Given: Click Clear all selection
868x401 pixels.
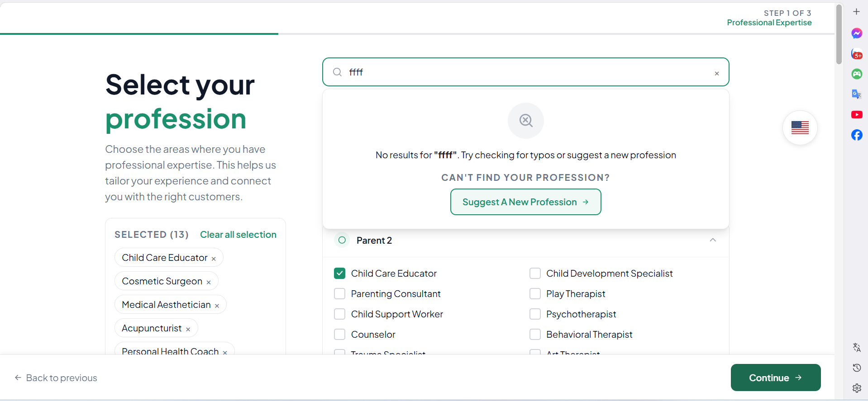Looking at the screenshot, I should [238, 234].
